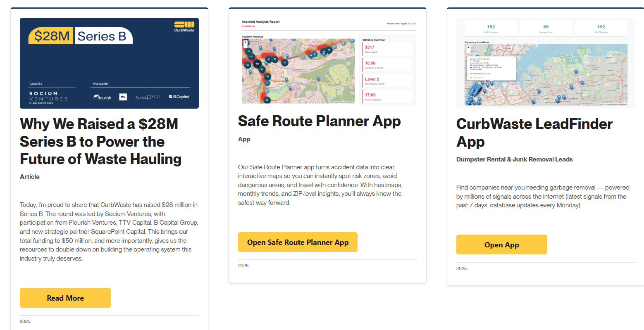
Task: Click the Safe Route Planner App heading
Action: point(319,121)
